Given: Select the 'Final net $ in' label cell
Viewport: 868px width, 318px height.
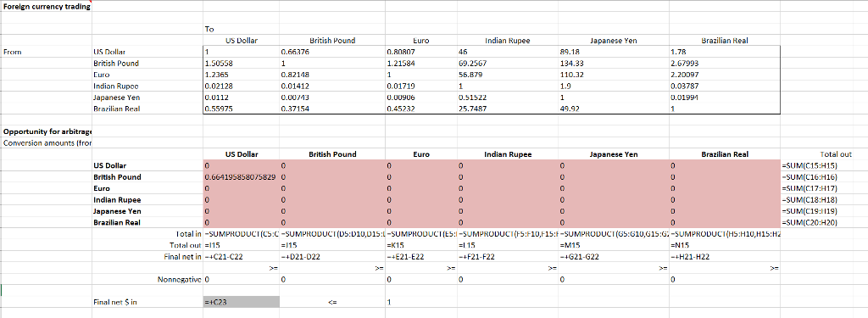Looking at the screenshot, I should (x=147, y=302).
